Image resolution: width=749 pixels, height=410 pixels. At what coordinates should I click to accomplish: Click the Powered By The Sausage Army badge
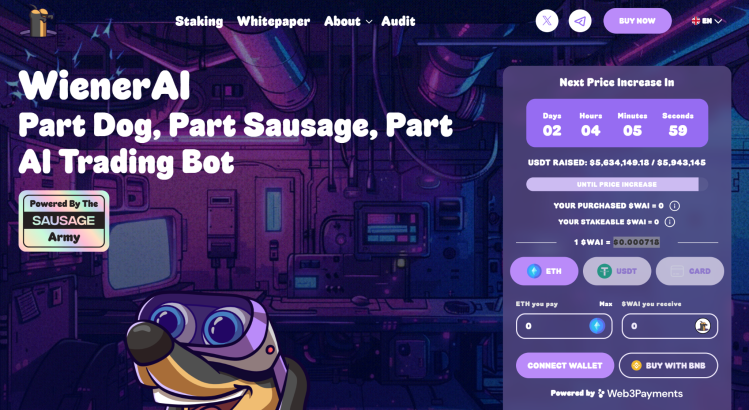(64, 221)
